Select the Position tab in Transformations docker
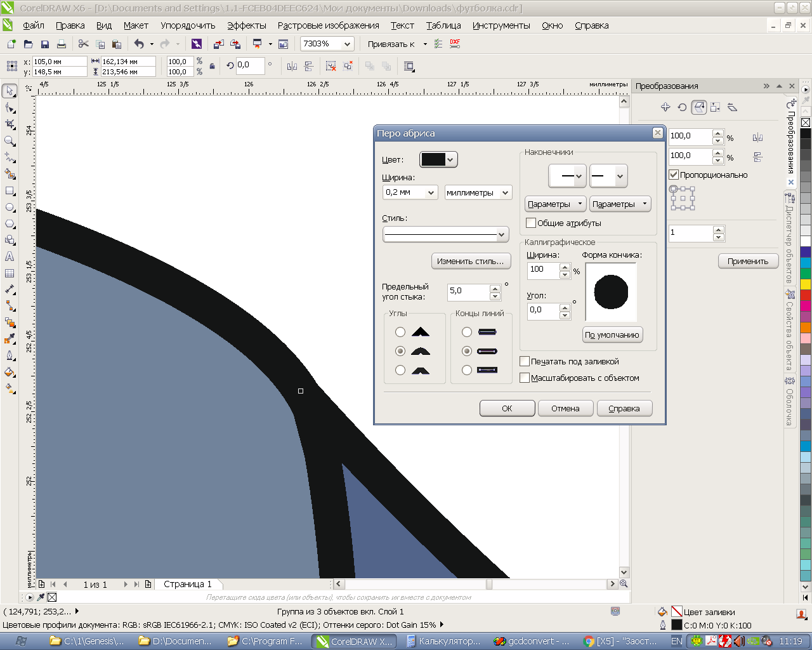Viewport: 812px width, 650px height. coord(665,107)
